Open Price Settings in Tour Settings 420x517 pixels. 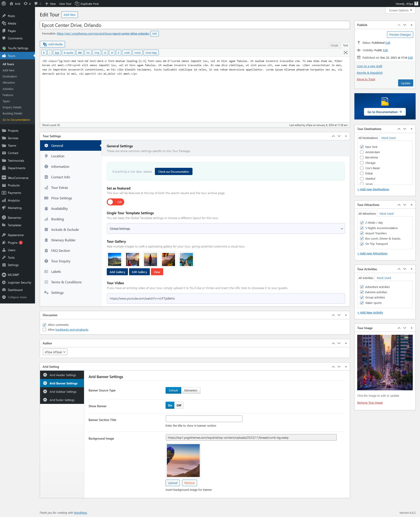(61, 198)
